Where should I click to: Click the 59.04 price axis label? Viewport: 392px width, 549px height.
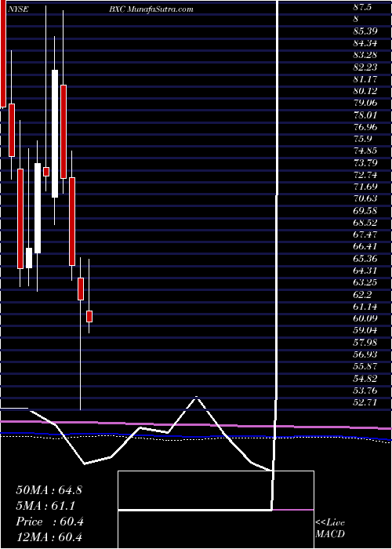(365, 330)
